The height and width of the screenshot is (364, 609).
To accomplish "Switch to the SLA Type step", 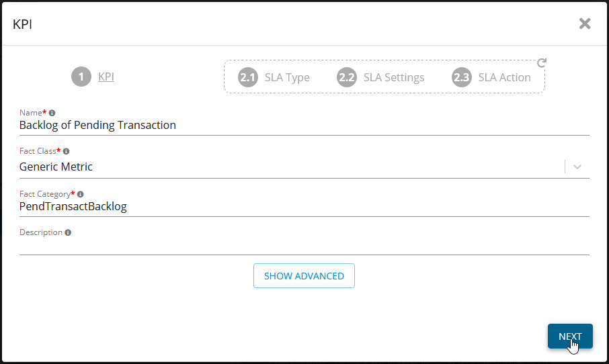I will [287, 77].
